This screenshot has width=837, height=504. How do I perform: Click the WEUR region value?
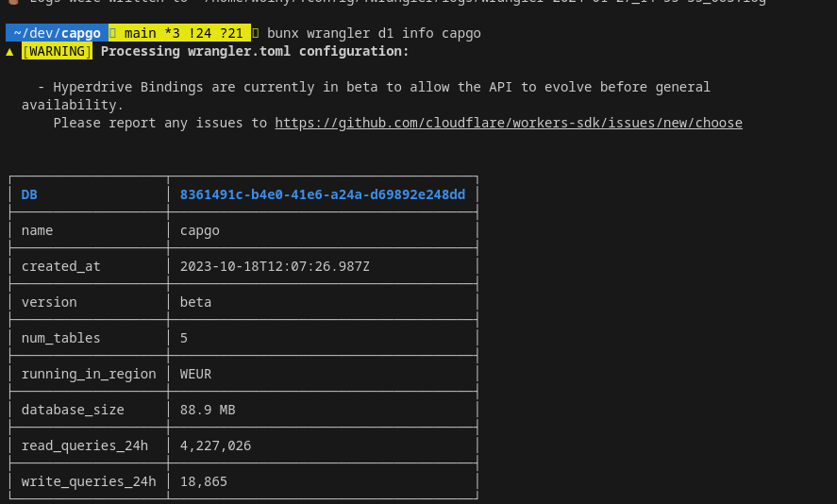click(x=195, y=374)
